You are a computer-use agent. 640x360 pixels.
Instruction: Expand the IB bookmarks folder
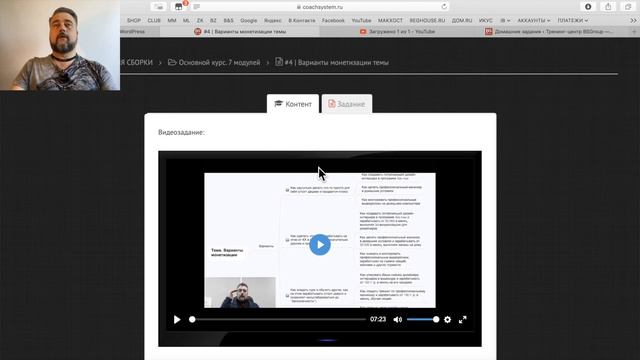coord(505,20)
